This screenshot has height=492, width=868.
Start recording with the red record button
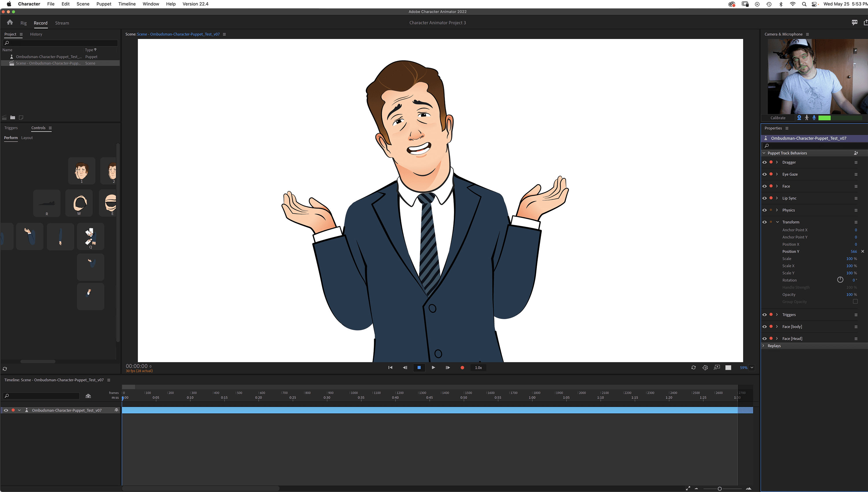click(x=462, y=368)
